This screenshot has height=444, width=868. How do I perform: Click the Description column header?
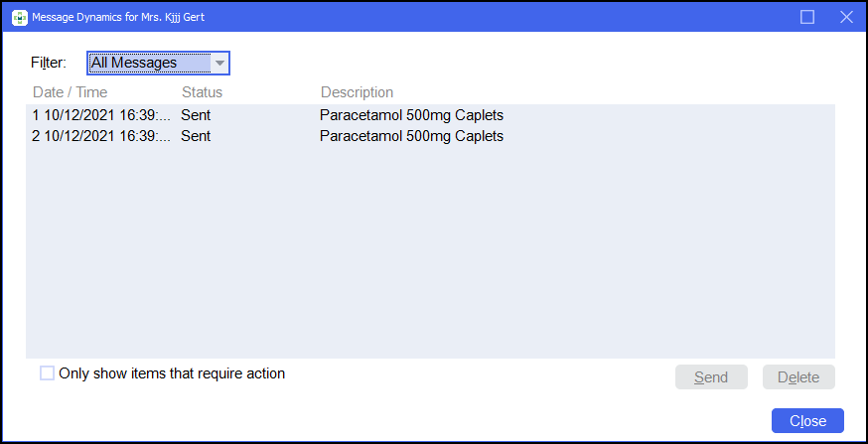tap(357, 92)
